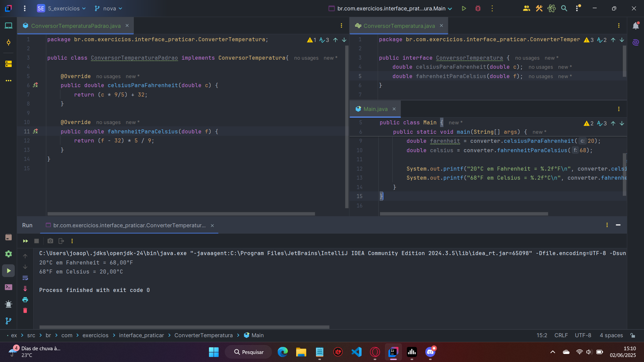Rerun the program in Run panel
This screenshot has height=362, width=644.
tap(25, 241)
